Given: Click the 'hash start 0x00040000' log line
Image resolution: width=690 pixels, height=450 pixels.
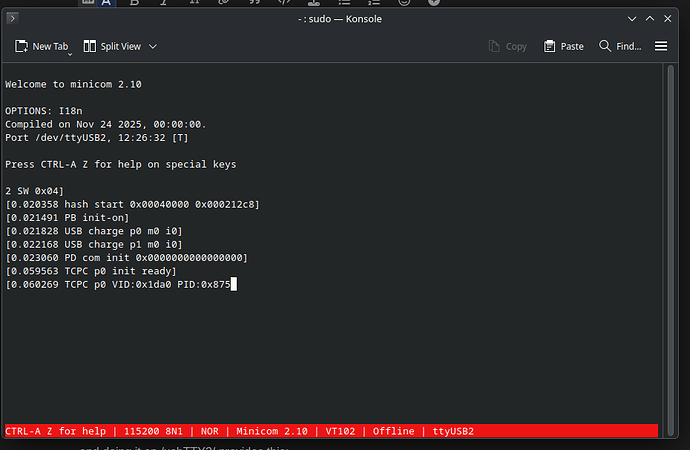Looking at the screenshot, I should [132, 204].
